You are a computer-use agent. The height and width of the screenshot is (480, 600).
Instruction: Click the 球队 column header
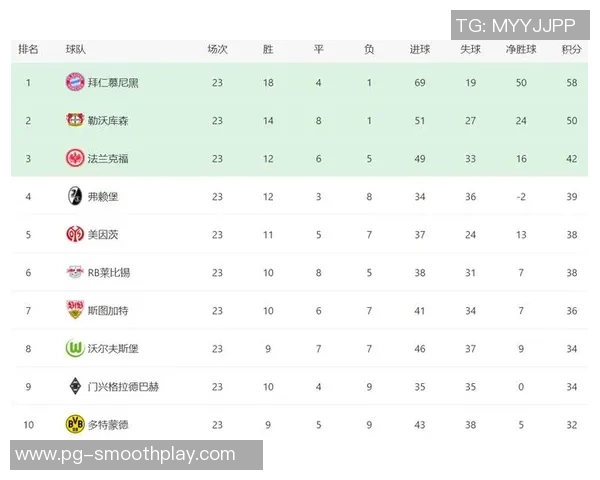point(76,48)
